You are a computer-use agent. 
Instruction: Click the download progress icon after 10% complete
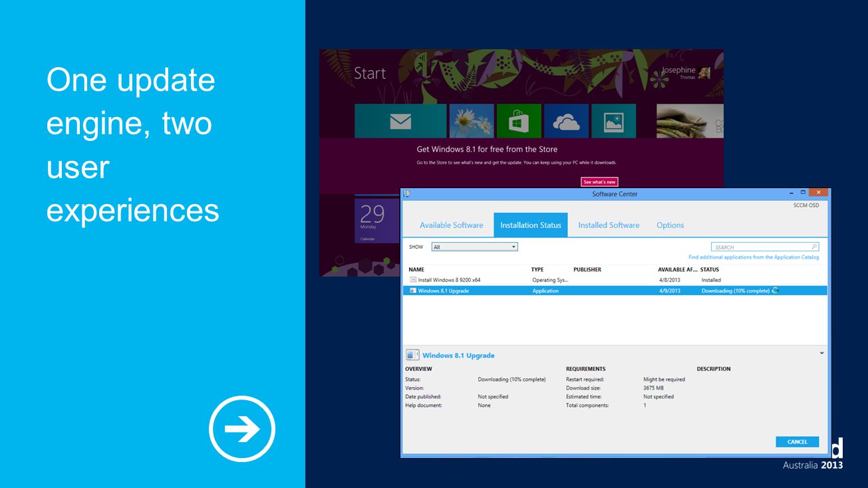776,291
